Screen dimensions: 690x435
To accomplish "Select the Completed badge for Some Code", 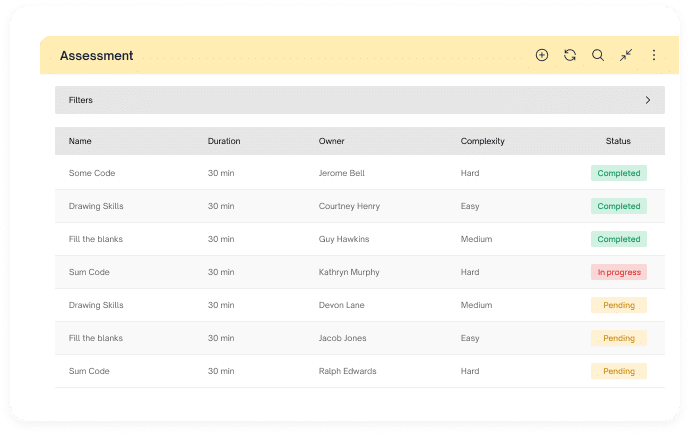I will coord(619,173).
